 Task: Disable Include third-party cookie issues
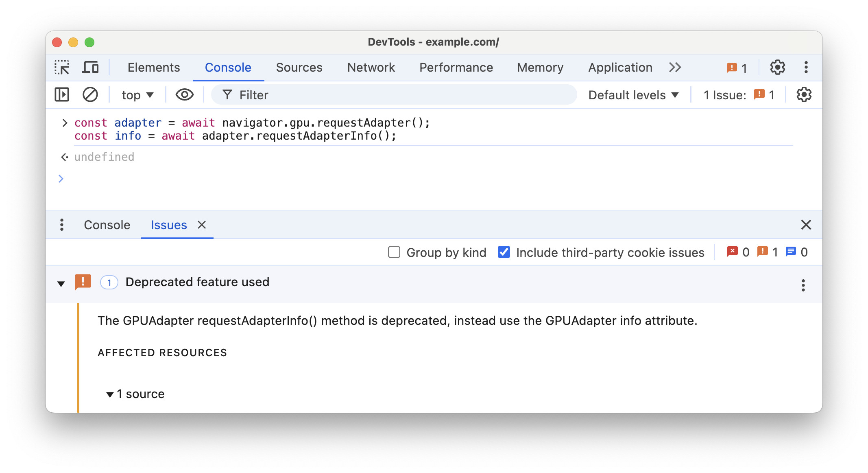coord(503,252)
